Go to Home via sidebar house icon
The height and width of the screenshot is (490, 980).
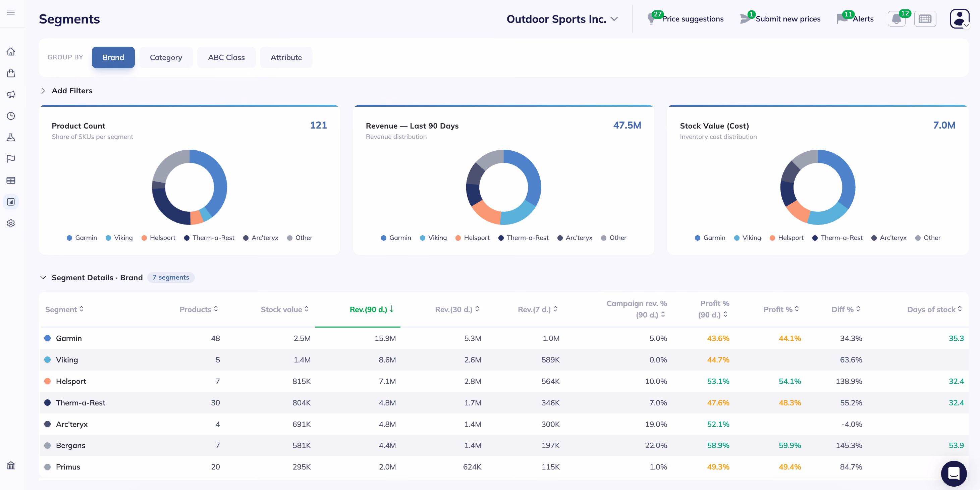click(11, 51)
